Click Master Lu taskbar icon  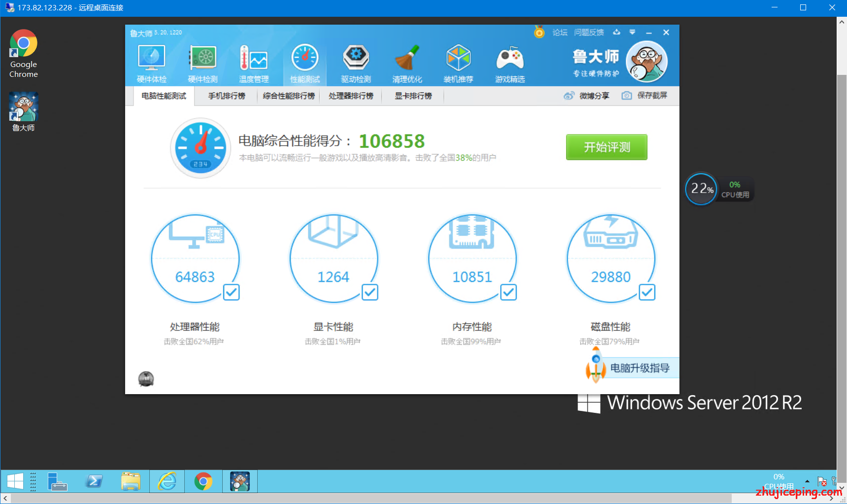tap(240, 481)
